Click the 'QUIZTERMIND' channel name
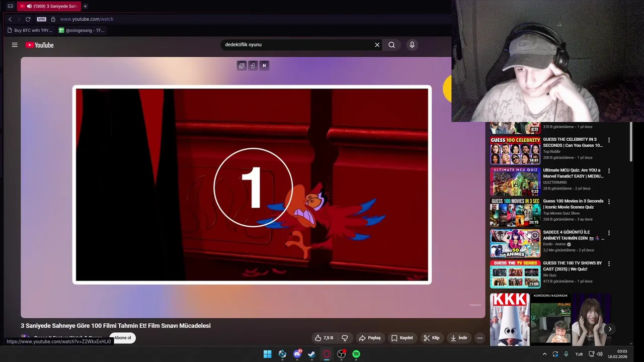Screen dimensions: 644x362 click(x=554, y=183)
